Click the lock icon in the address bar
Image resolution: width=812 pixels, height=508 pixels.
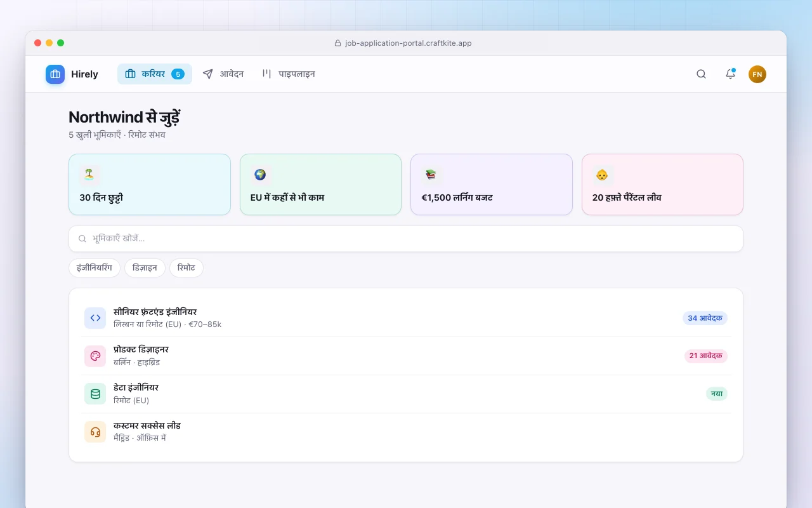337,43
